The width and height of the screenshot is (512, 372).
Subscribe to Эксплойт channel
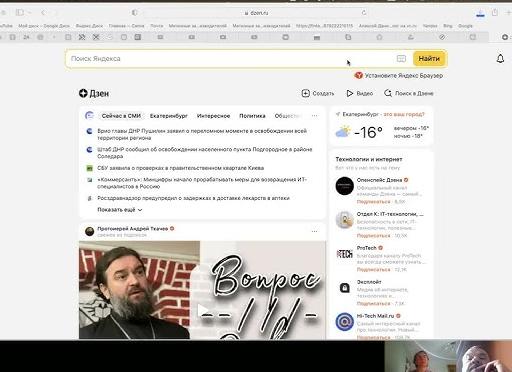coord(373,304)
